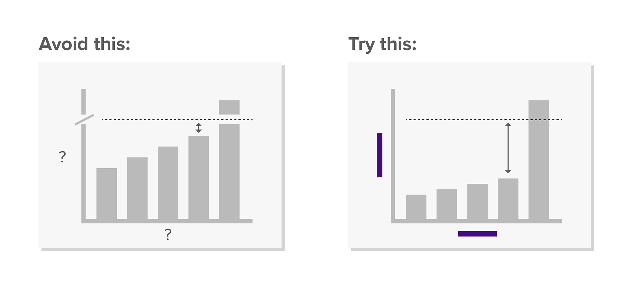644x296 pixels.
Task: Select the dotted reference line in Avoid chart
Action: 177,120
